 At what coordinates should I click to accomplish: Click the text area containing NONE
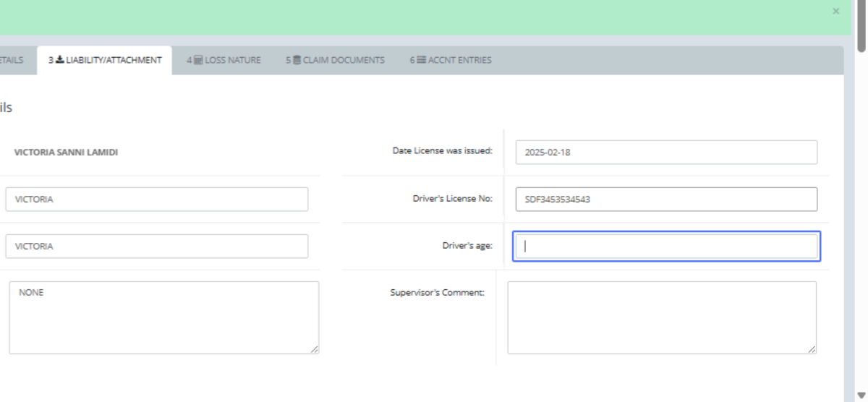pos(163,317)
